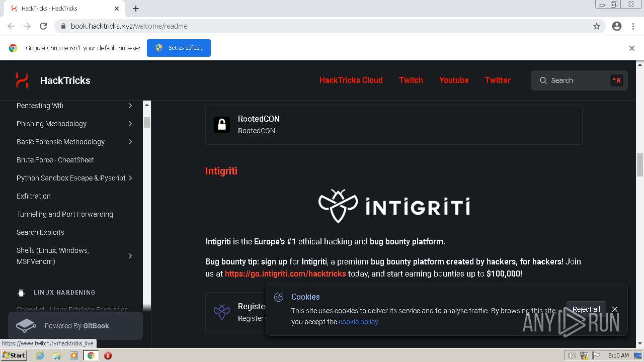Image resolution: width=644 pixels, height=362 pixels.
Task: Open the Chrome profile avatar icon
Action: (x=617, y=26)
